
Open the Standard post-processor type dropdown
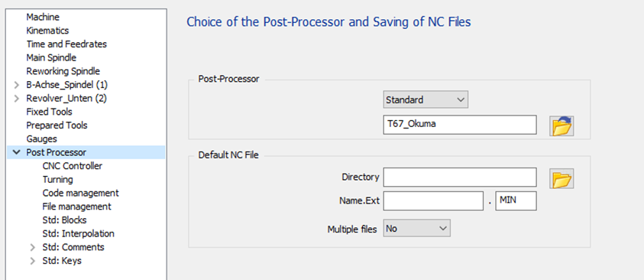coord(425,100)
